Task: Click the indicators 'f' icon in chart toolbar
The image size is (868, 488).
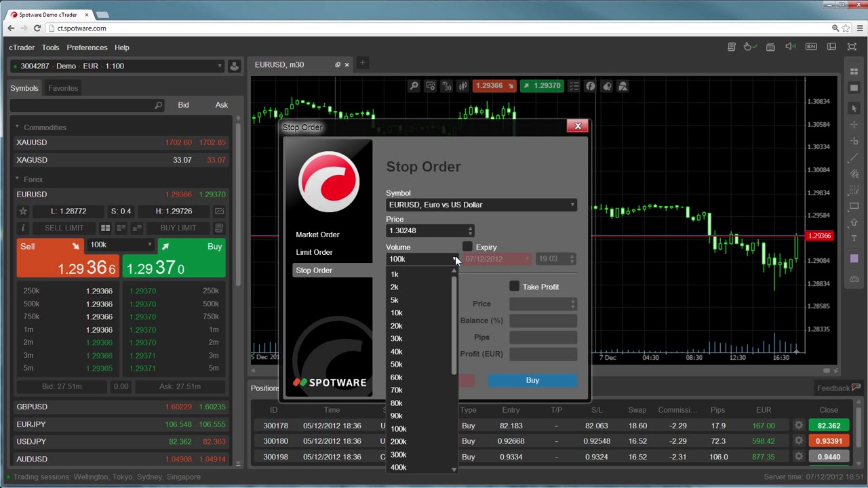Action: click(x=590, y=86)
